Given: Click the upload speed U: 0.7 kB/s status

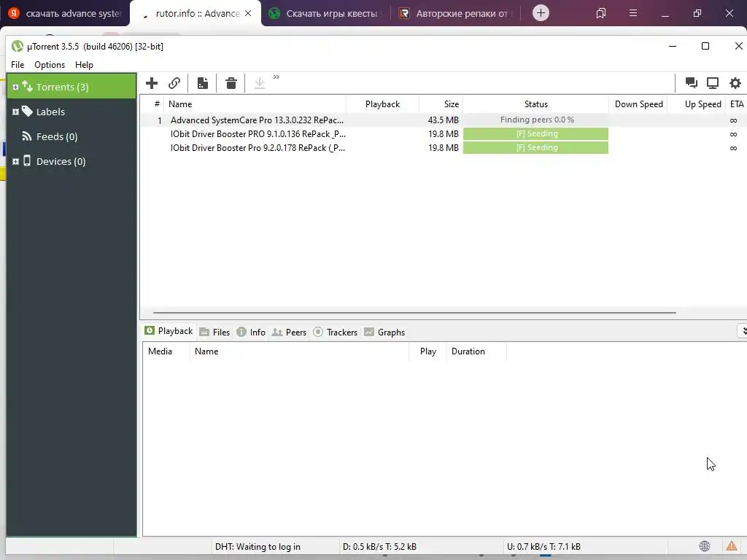Looking at the screenshot, I should (x=543, y=547).
